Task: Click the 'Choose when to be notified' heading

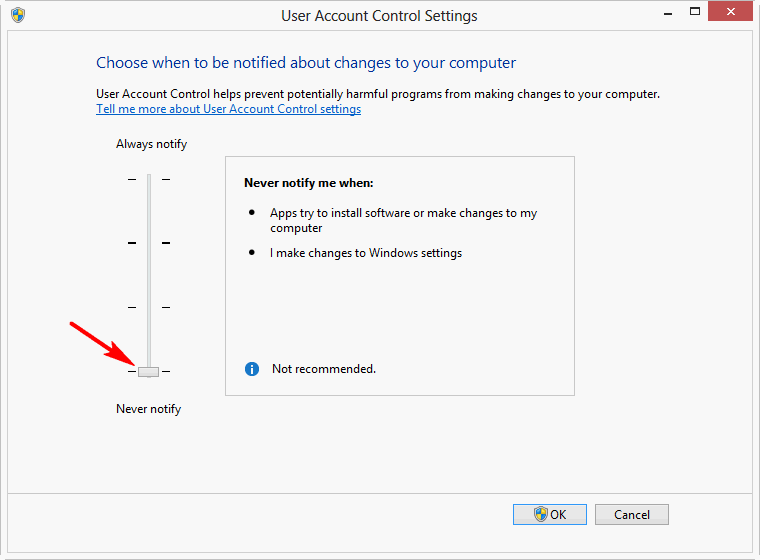Action: pyautogui.click(x=306, y=63)
